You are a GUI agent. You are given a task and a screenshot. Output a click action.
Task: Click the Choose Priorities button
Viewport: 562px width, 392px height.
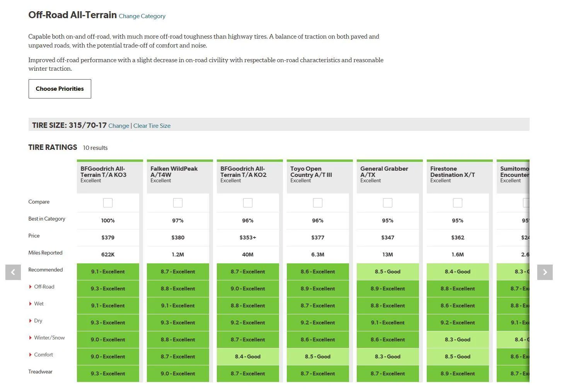60,89
